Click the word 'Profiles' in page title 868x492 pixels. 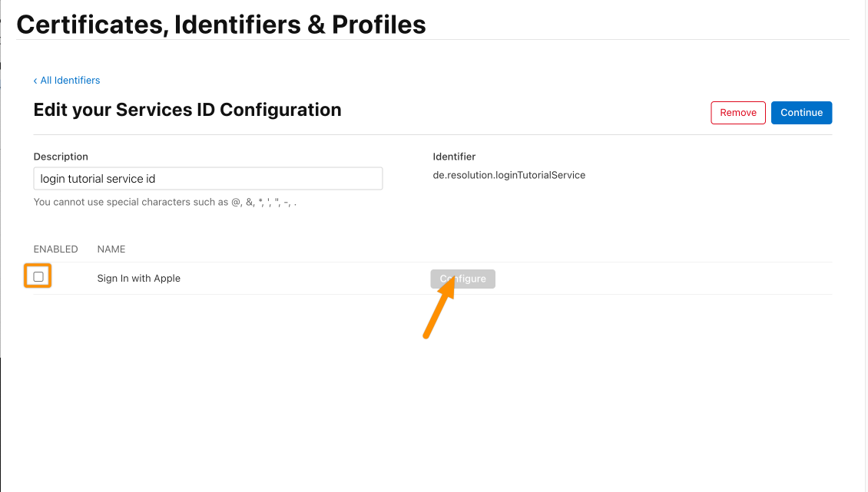pyautogui.click(x=379, y=25)
